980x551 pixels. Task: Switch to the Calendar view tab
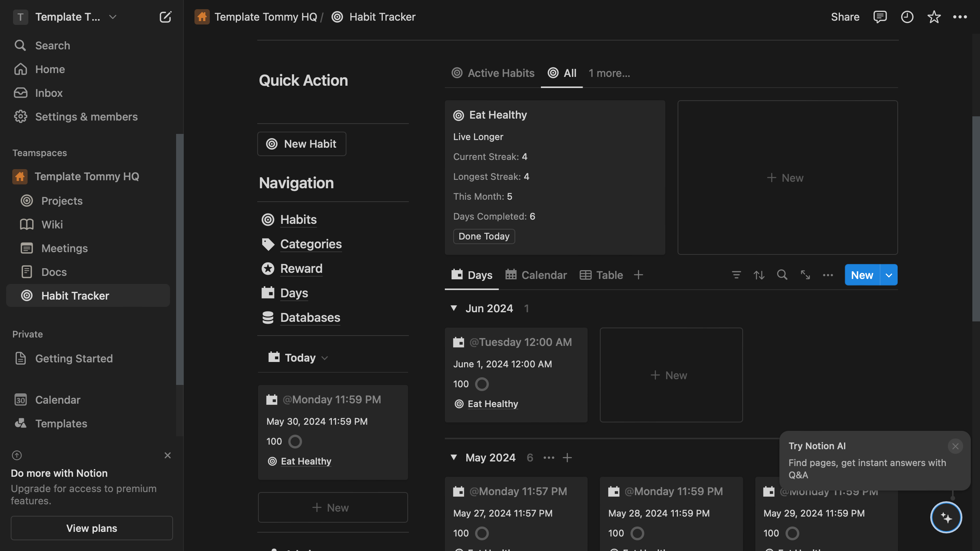536,275
